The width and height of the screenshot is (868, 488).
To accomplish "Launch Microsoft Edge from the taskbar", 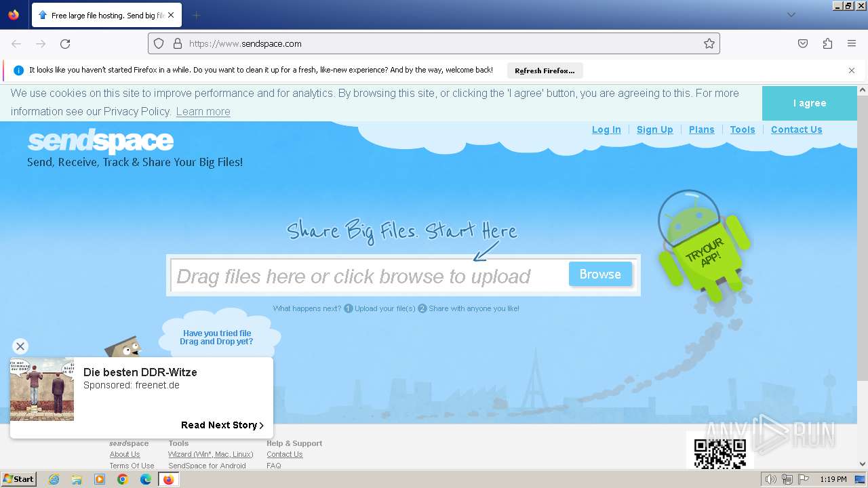I will 146,479.
